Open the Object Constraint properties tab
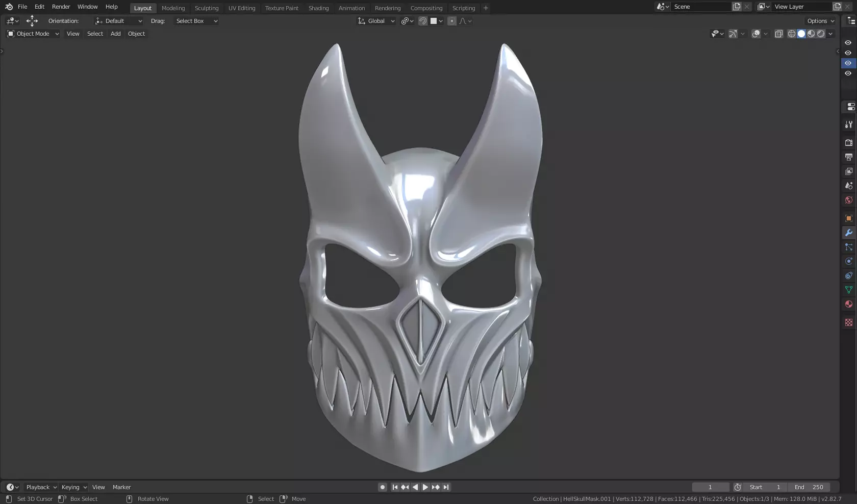The height and width of the screenshot is (504, 857). point(849,275)
